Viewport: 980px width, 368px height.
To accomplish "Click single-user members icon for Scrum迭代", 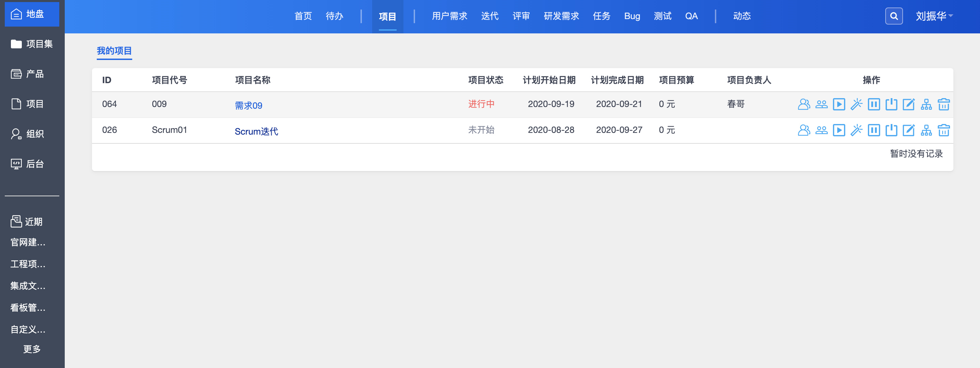I will tap(803, 130).
